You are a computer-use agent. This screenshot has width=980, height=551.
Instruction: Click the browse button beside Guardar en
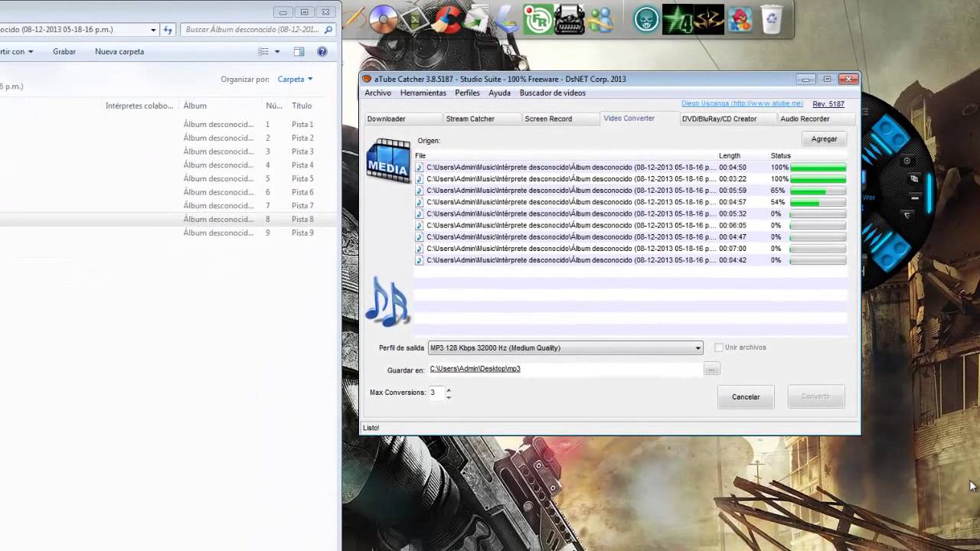click(x=711, y=369)
